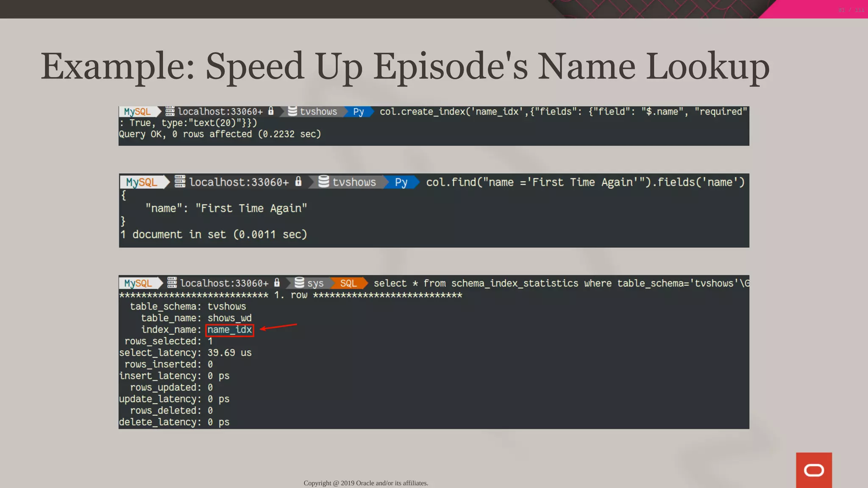The width and height of the screenshot is (868, 488).
Task: Click the orange SQL mode badge
Action: (x=348, y=283)
